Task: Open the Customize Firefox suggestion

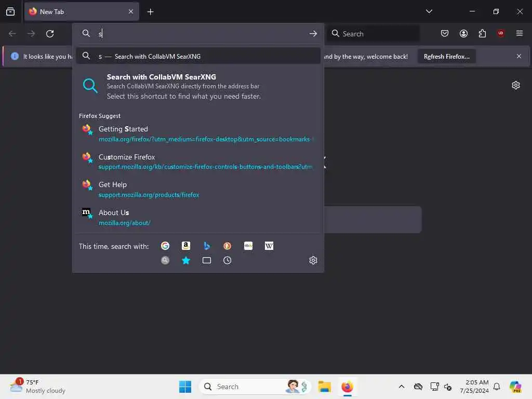Action: point(198,162)
